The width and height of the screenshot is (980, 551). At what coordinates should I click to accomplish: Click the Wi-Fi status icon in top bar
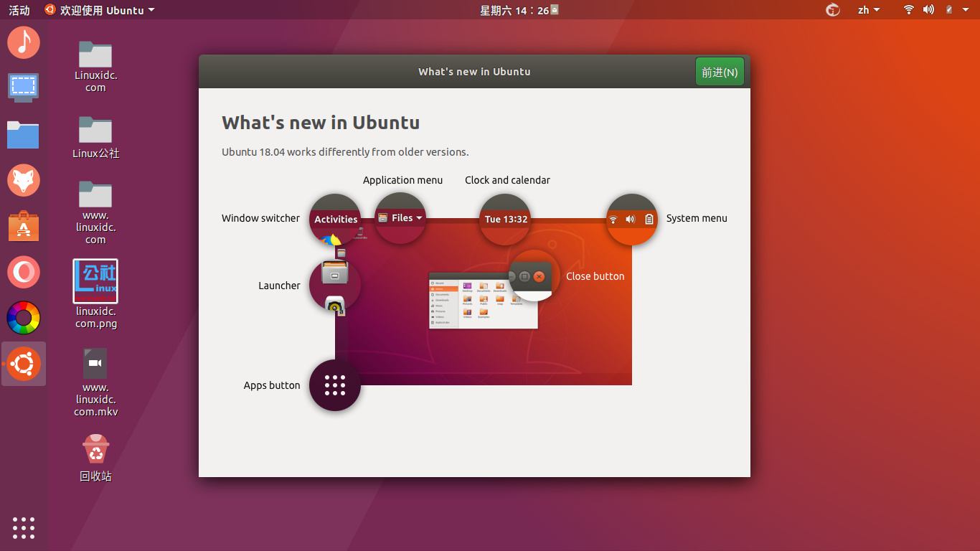click(908, 10)
